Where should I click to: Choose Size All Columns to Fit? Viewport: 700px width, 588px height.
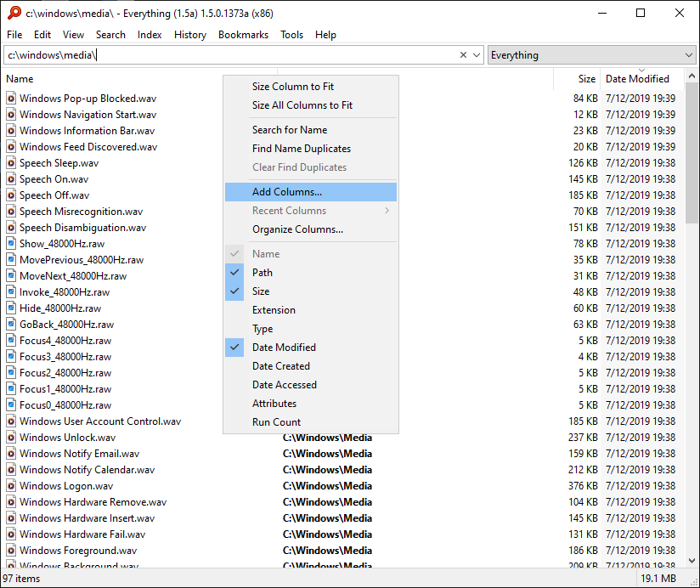311,105
